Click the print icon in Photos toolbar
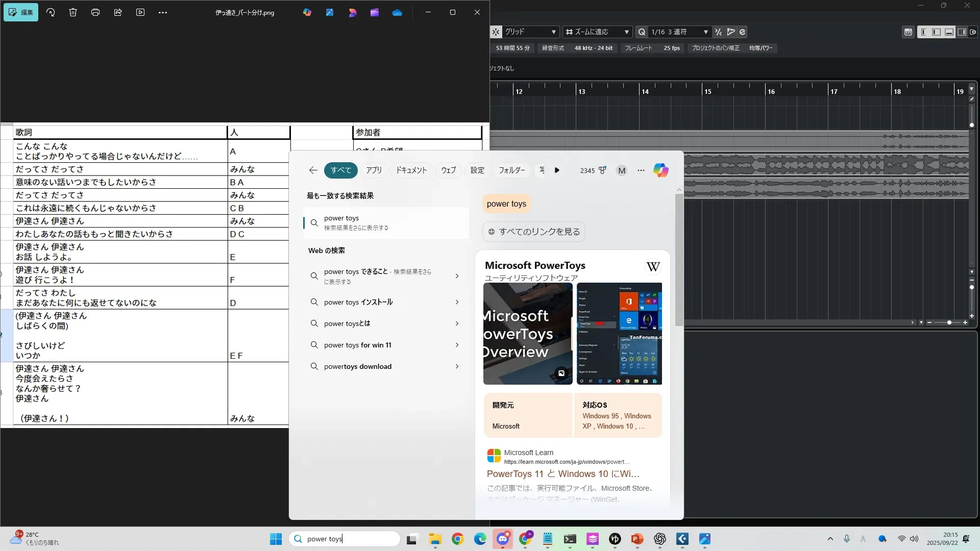The height and width of the screenshot is (551, 980). pos(95,12)
